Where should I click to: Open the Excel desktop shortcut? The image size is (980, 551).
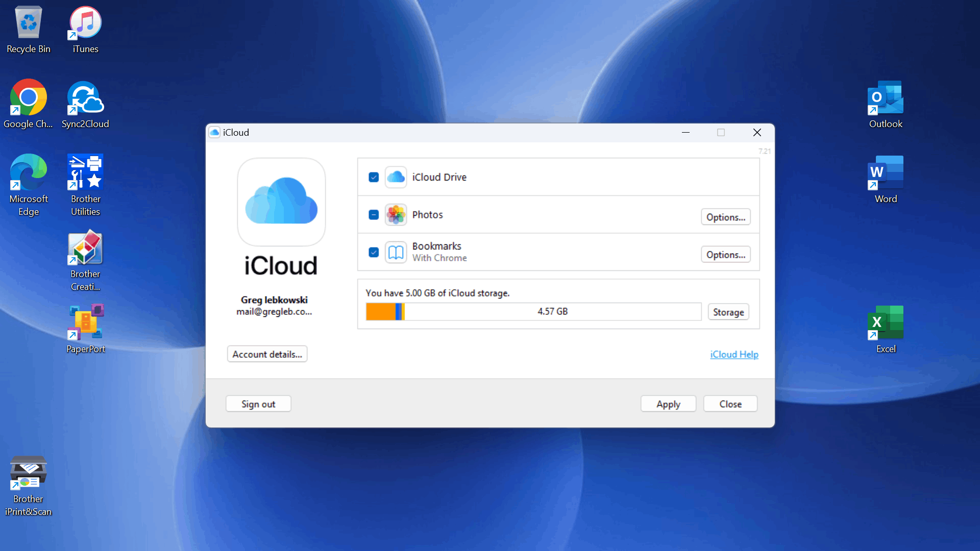point(886,330)
